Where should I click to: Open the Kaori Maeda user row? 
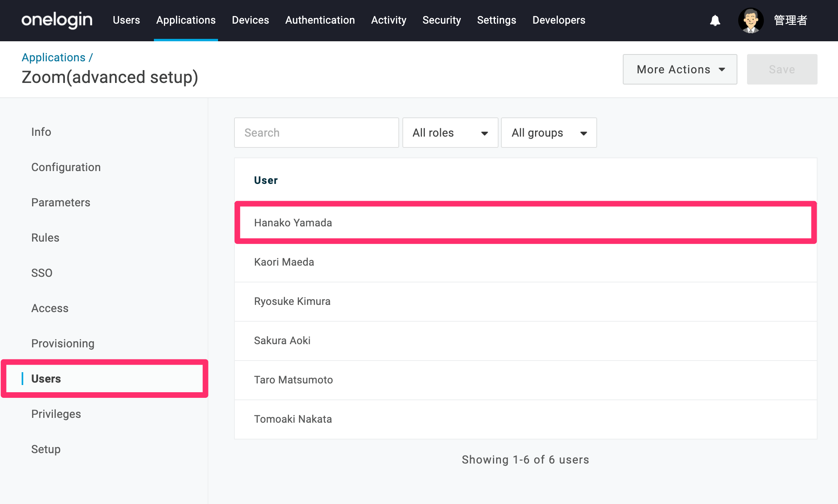[526, 262]
